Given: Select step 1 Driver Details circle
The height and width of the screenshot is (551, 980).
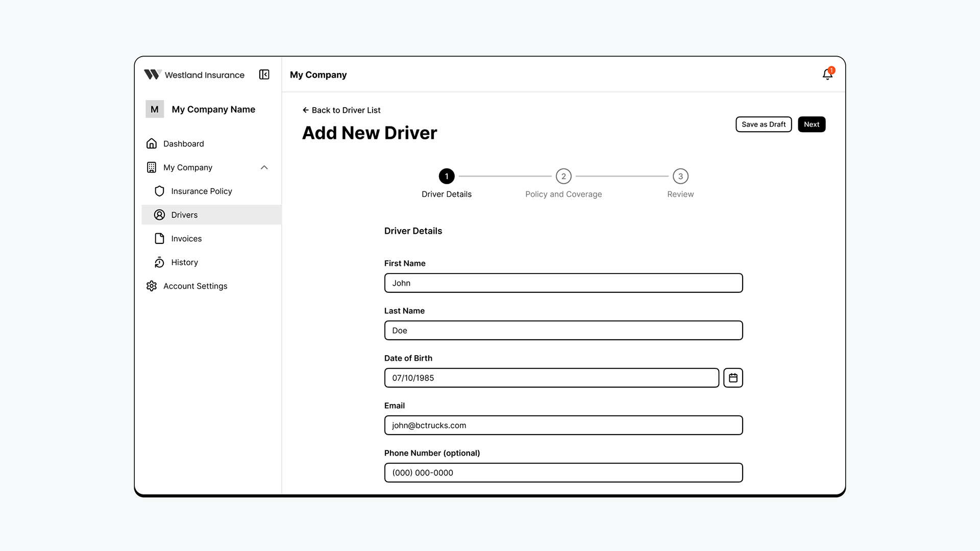Looking at the screenshot, I should [447, 177].
